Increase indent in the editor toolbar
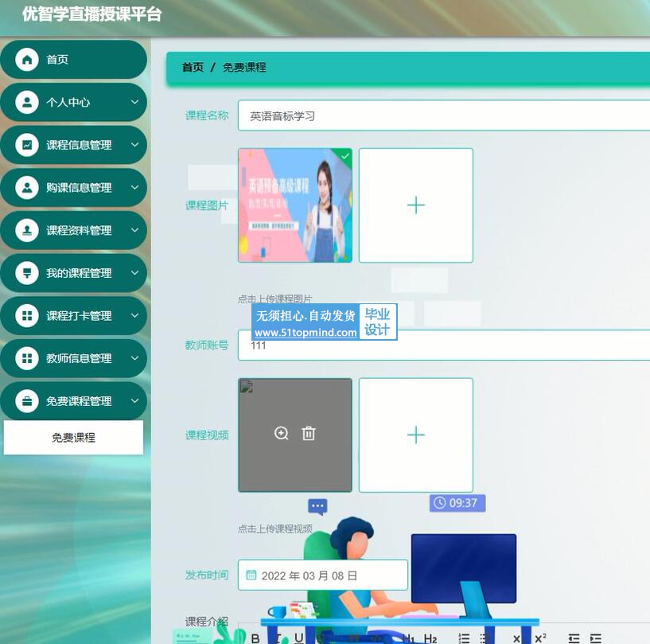The width and height of the screenshot is (650, 644). (596, 638)
